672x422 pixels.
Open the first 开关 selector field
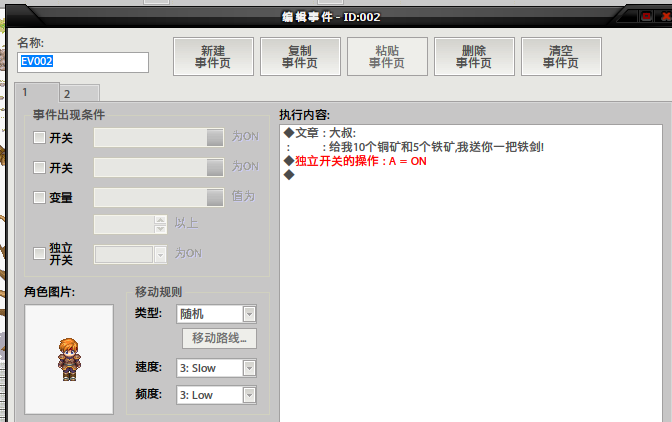[159, 138]
